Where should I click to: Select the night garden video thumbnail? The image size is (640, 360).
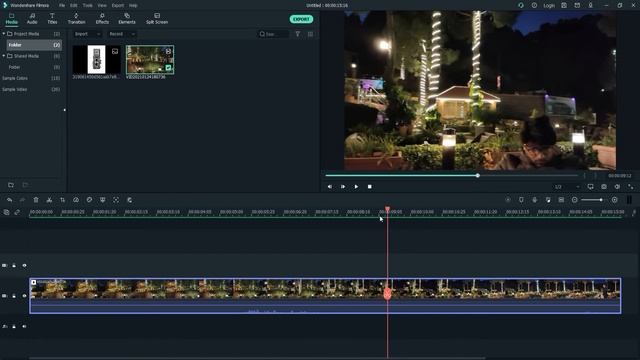click(x=150, y=60)
